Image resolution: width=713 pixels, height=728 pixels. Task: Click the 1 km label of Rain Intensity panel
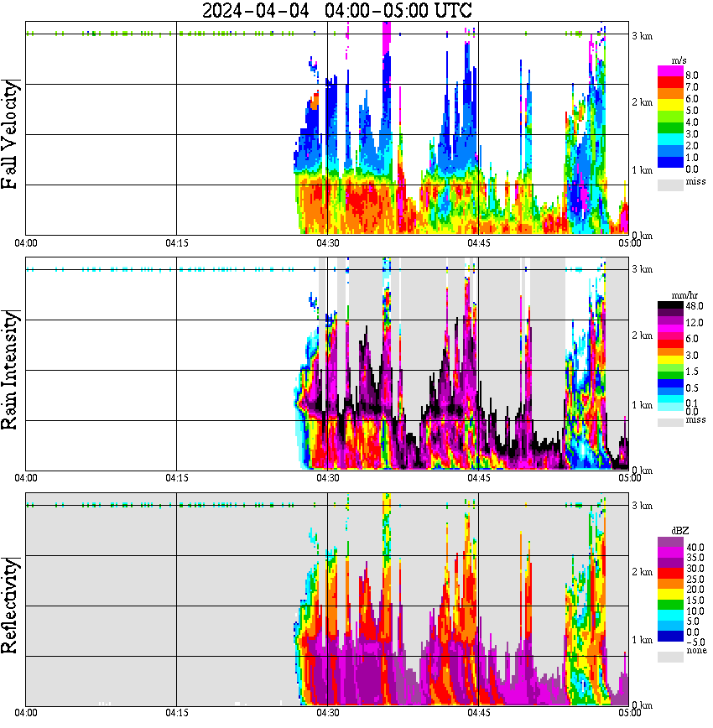pyautogui.click(x=643, y=405)
